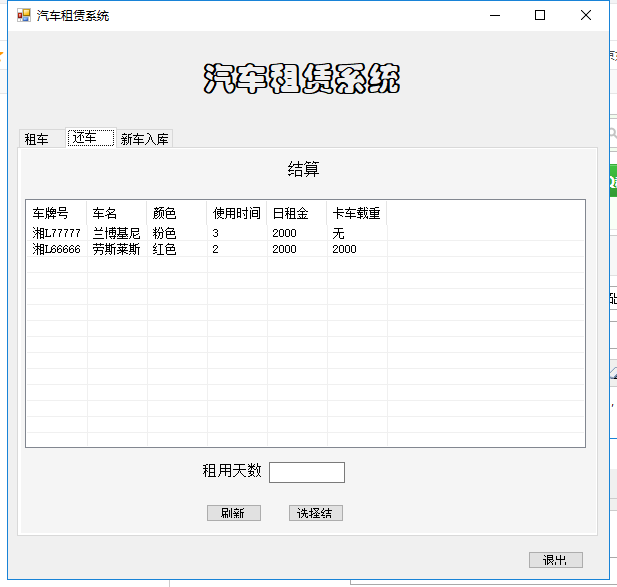This screenshot has width=617, height=587.
Task: Click the 租用天数 label
Action: click(232, 471)
